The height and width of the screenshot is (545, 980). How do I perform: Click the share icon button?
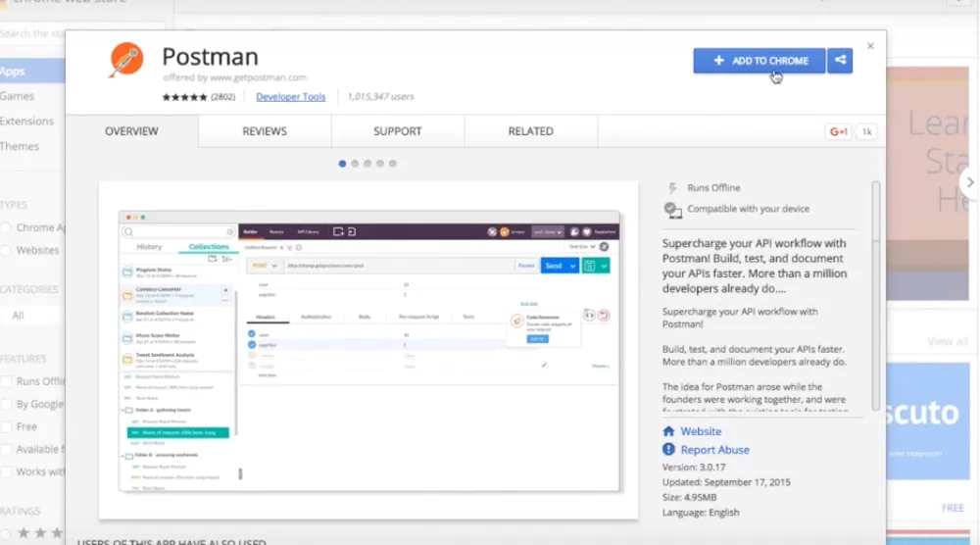pos(840,61)
